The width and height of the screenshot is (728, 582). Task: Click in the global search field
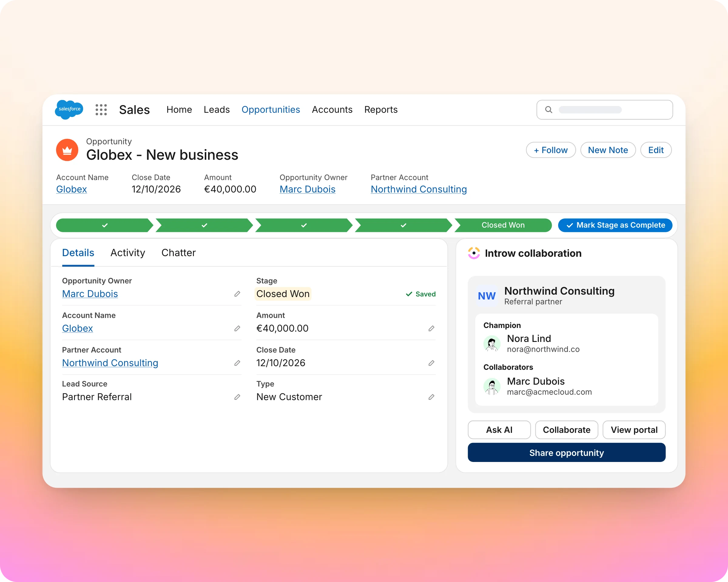pos(605,110)
